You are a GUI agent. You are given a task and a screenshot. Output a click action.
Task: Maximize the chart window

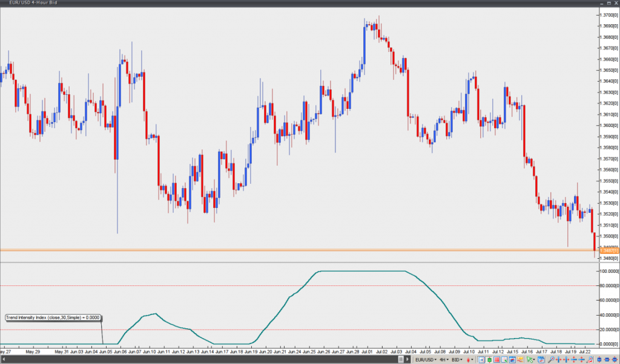608,3
